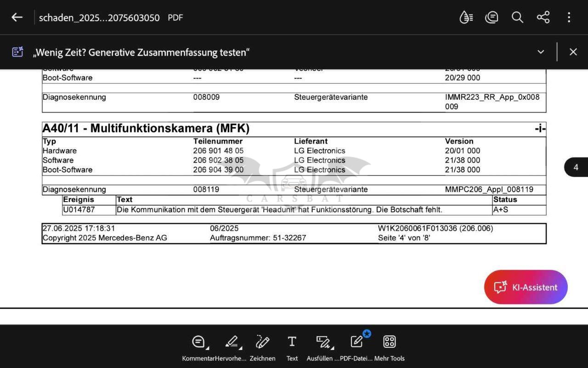Open the three-dot overflow menu

point(569,17)
